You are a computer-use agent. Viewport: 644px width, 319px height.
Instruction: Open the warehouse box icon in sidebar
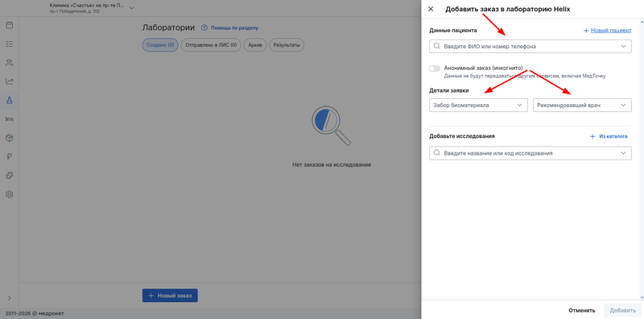(9, 138)
